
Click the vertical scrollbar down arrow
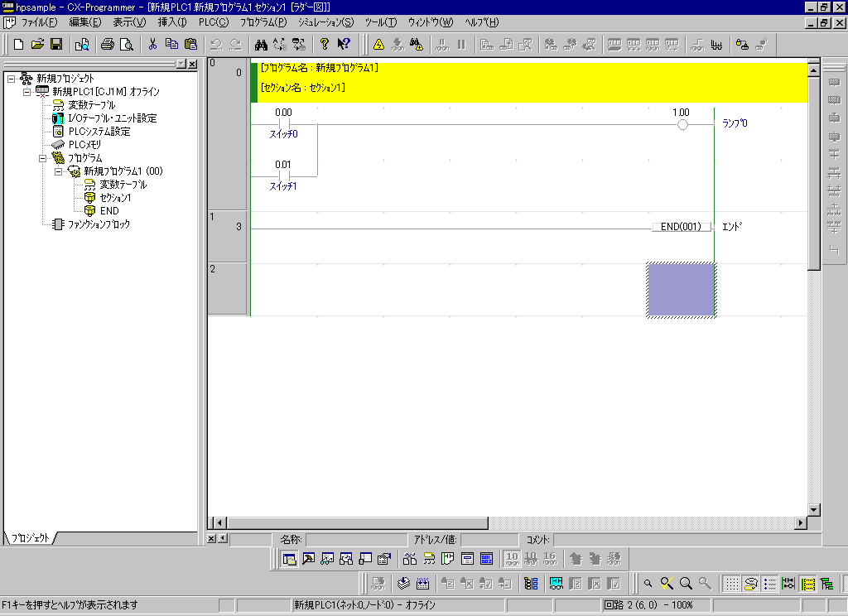tap(813, 509)
